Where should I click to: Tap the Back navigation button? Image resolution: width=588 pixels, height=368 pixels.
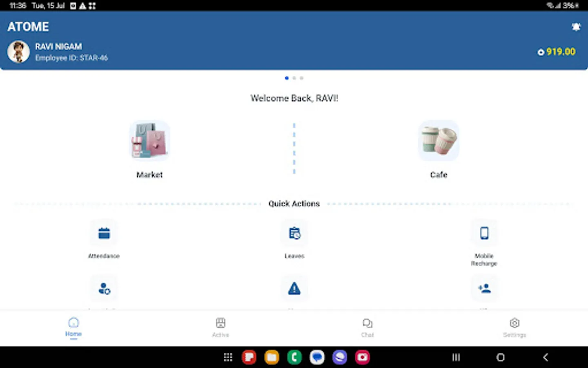point(546,357)
